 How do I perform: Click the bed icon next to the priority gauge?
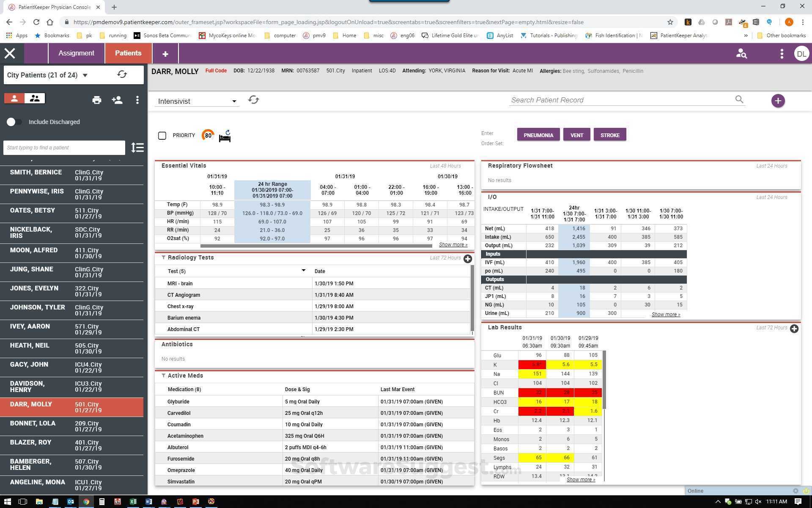tap(225, 137)
